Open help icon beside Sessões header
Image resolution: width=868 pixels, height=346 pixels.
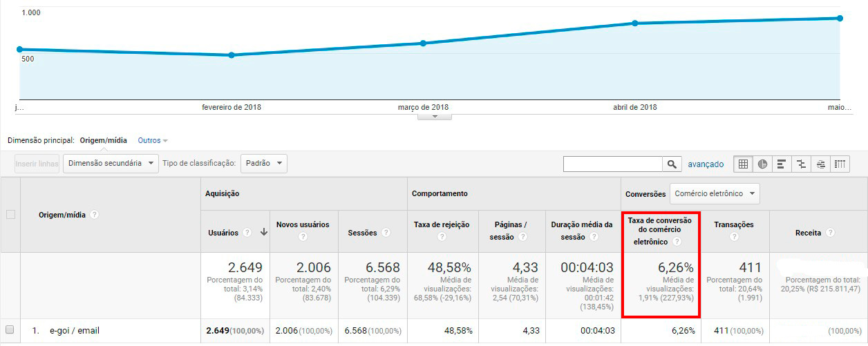tap(386, 233)
